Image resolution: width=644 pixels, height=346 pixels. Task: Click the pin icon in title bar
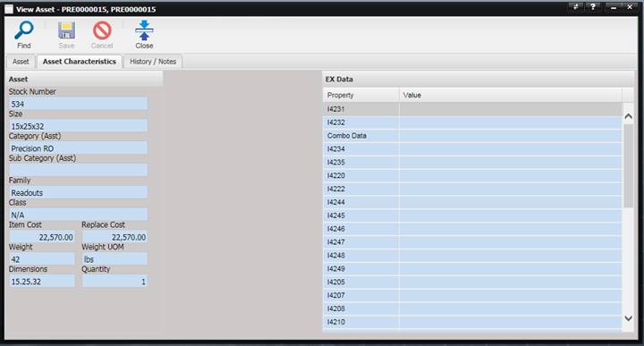tap(576, 6)
